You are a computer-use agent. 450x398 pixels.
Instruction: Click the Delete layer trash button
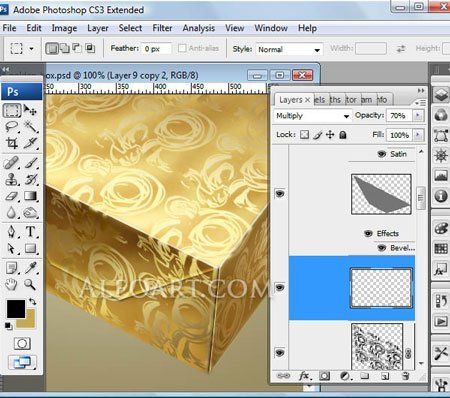tap(405, 376)
